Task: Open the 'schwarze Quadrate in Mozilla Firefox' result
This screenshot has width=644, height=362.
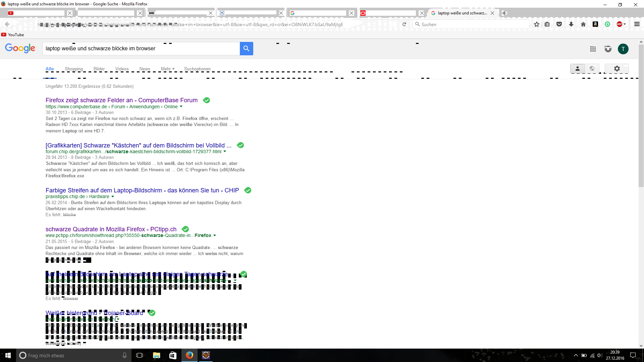Action: click(x=111, y=229)
